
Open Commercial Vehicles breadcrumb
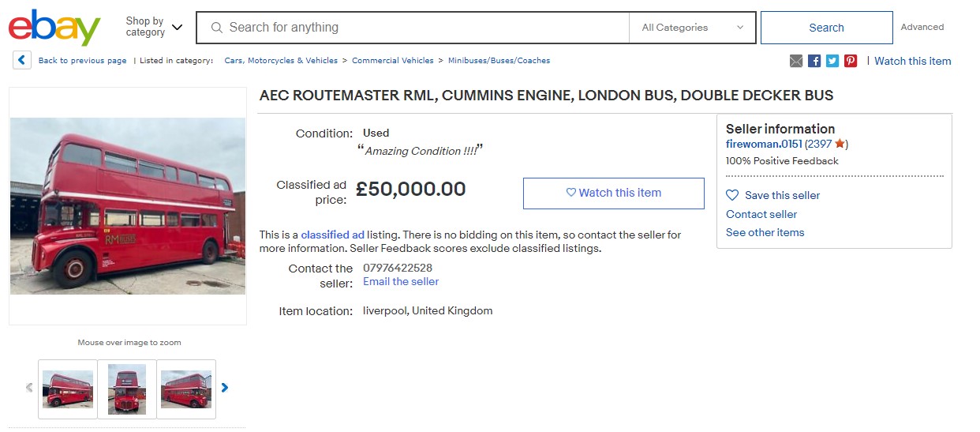point(393,61)
